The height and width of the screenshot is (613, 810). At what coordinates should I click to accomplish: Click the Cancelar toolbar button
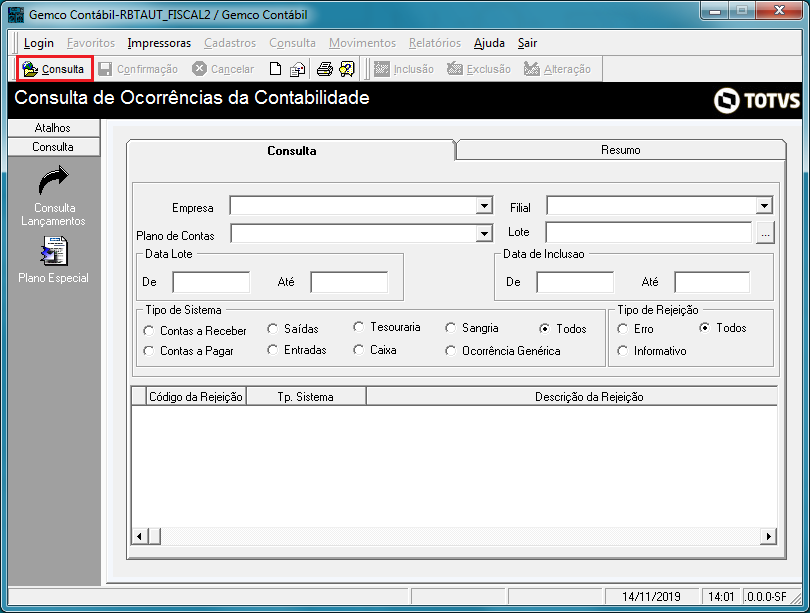[223, 69]
